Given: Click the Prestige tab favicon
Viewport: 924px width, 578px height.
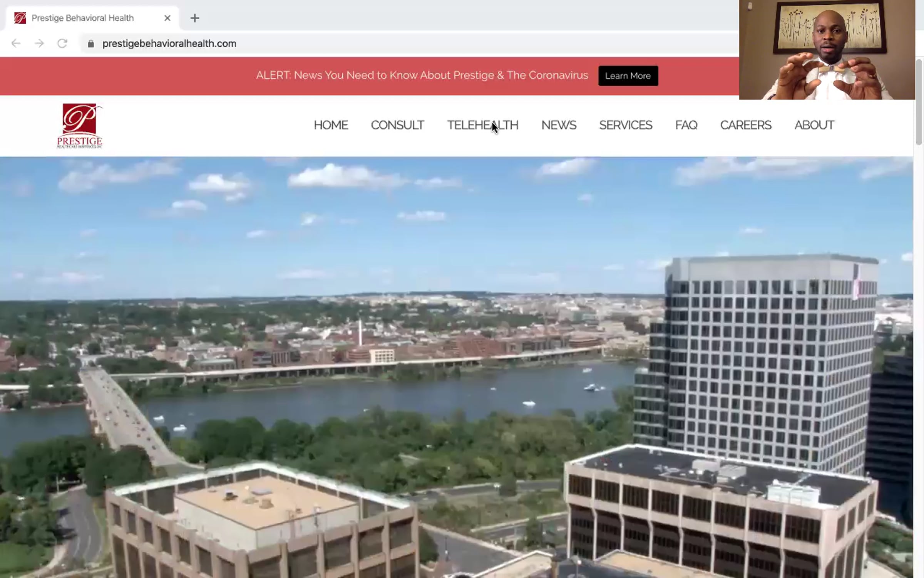Looking at the screenshot, I should pos(20,18).
